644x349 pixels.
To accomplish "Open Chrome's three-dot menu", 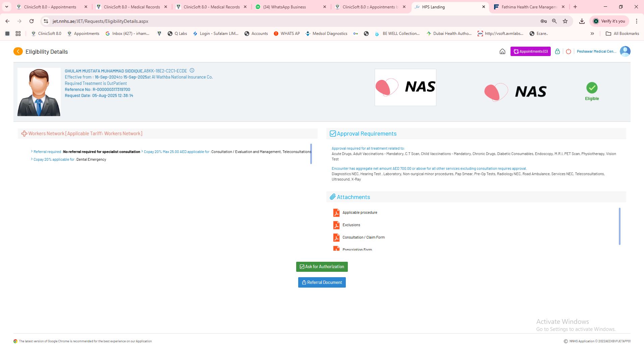I will (x=637, y=21).
